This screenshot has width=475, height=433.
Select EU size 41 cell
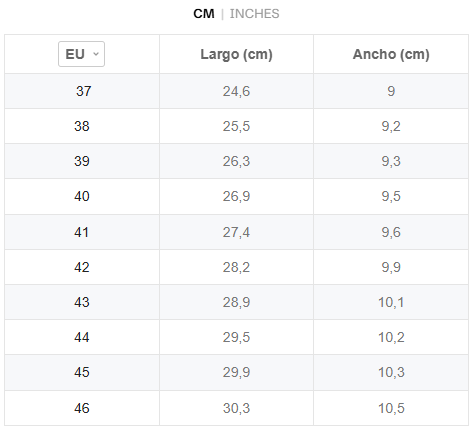(82, 232)
